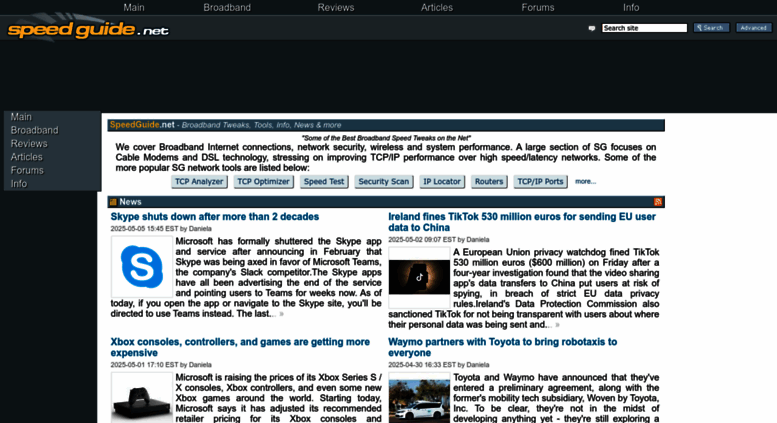777x423 pixels.
Task: Open the Info top menu
Action: (x=631, y=7)
